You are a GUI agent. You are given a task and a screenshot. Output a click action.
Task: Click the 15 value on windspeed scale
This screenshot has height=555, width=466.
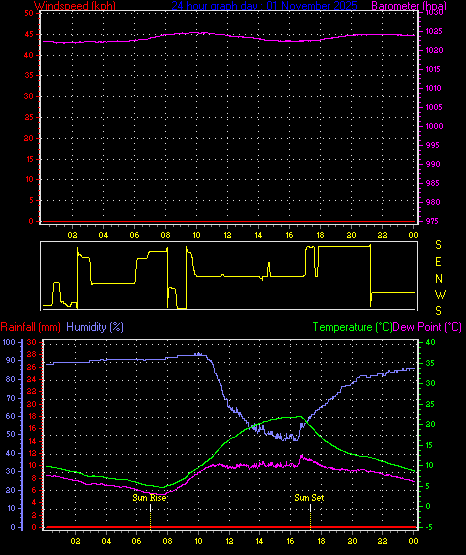point(29,159)
